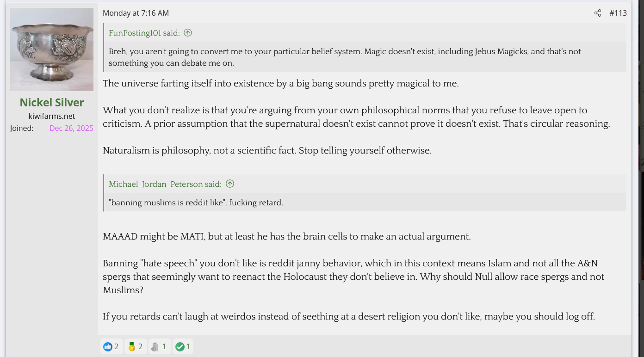Click the gray trash can reaction

point(155,346)
